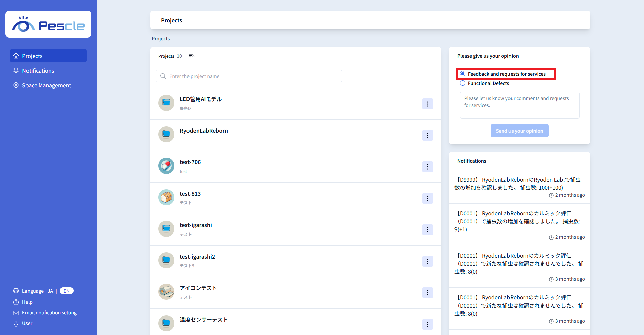Open the test-706 pill project icon
The height and width of the screenshot is (335, 644).
pyautogui.click(x=166, y=166)
